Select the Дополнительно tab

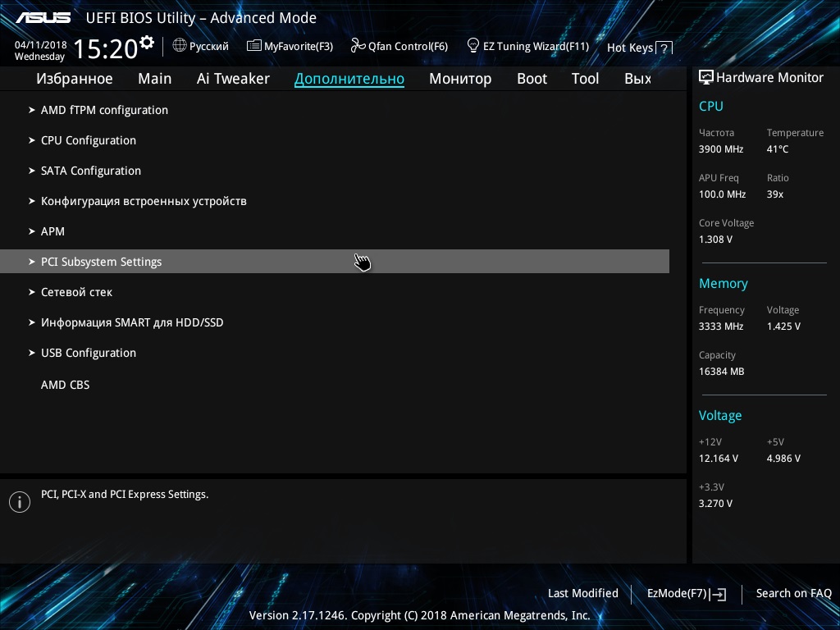click(349, 79)
